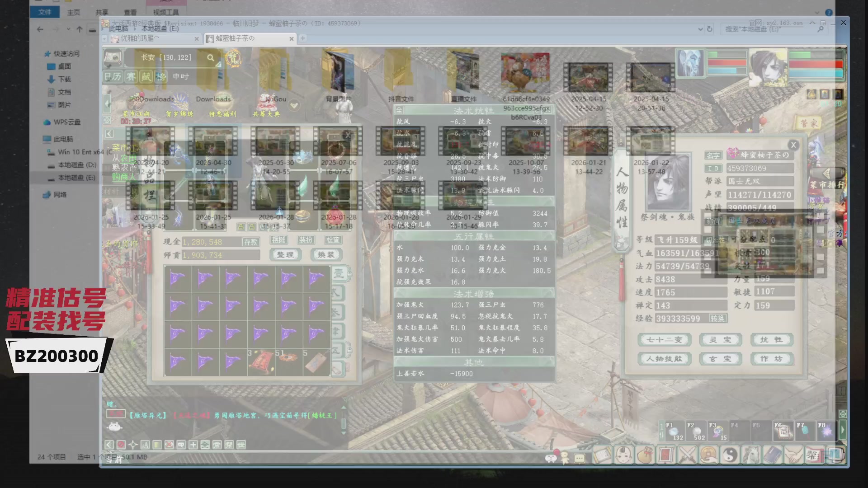The image size is (868, 488).
Task: Click the handshake icon in bottom toolbar
Action: coord(793,455)
